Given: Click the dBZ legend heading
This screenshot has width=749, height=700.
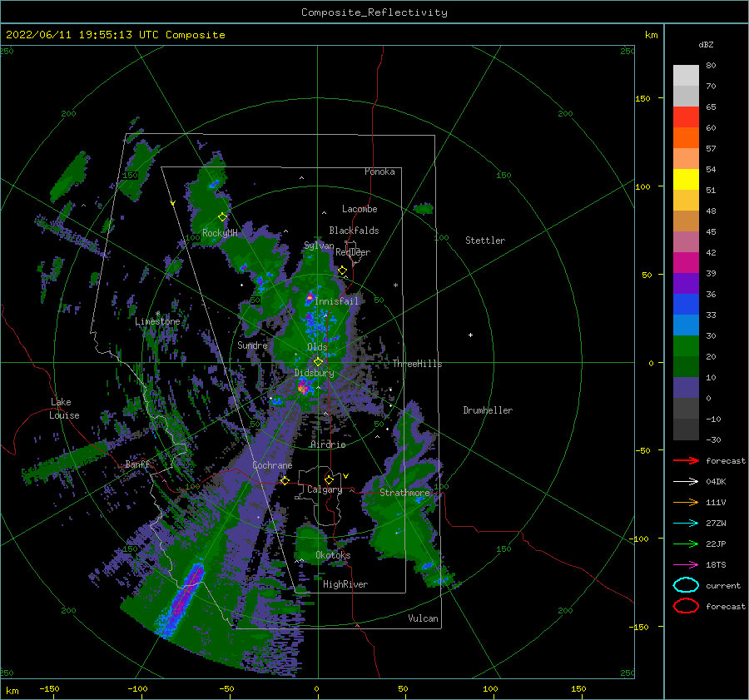Looking at the screenshot, I should [x=706, y=44].
